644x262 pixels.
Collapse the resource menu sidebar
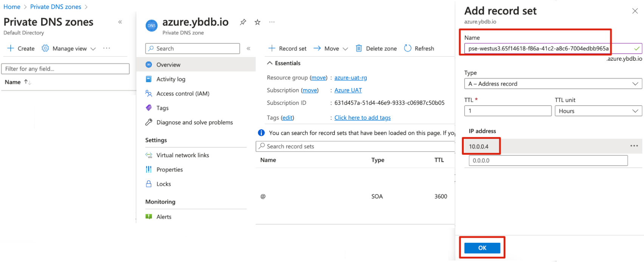[249, 48]
